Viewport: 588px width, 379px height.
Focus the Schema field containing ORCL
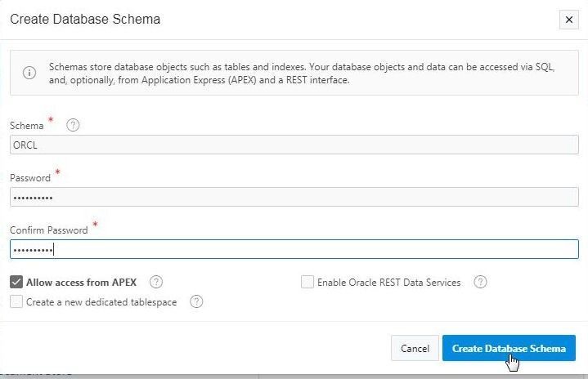pyautogui.click(x=294, y=145)
